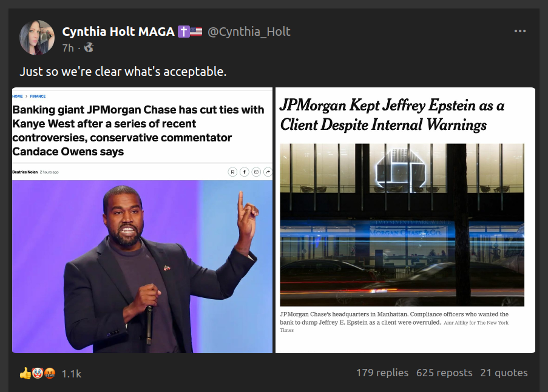Click the angry cursing reaction emoji
The height and width of the screenshot is (392, 548).
point(50,373)
